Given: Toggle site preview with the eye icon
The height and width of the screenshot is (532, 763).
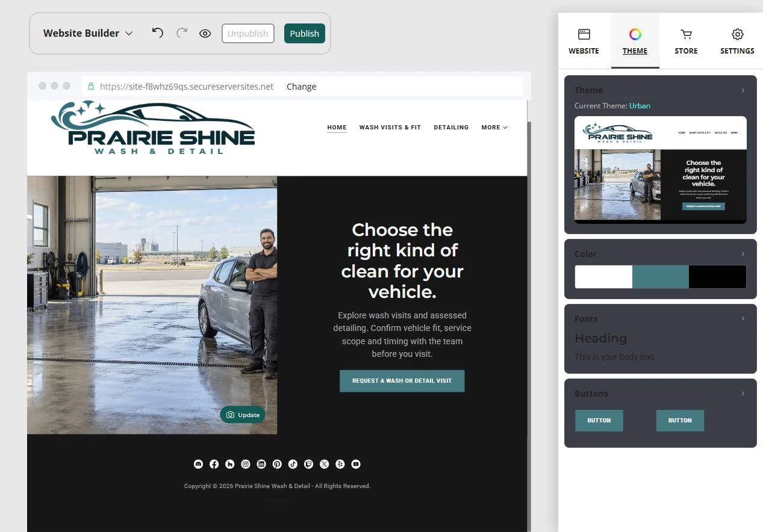Looking at the screenshot, I should [205, 34].
